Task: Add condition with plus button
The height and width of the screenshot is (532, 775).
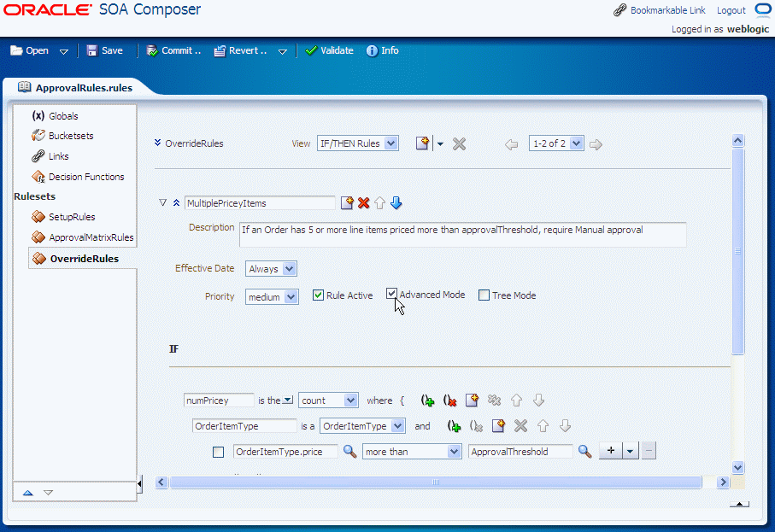Action: pyautogui.click(x=610, y=451)
